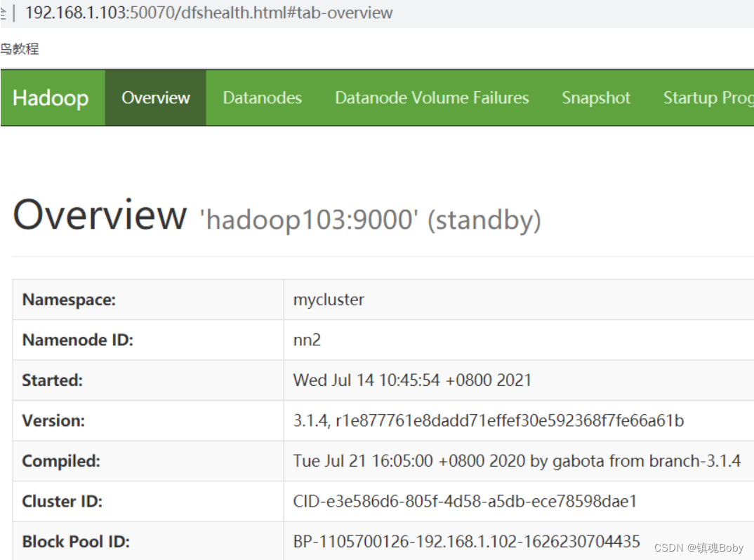Viewport: 754px width, 560px height.
Task: Click the Hadoop brand logo link
Action: 51,98
